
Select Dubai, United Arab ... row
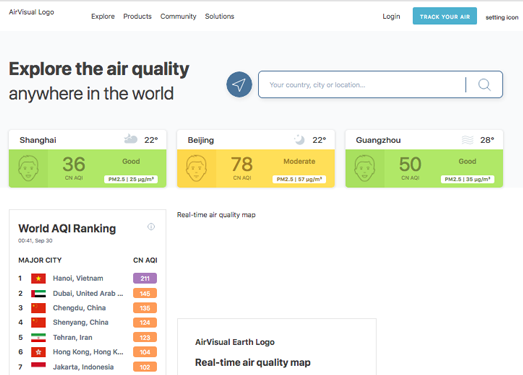(88, 294)
